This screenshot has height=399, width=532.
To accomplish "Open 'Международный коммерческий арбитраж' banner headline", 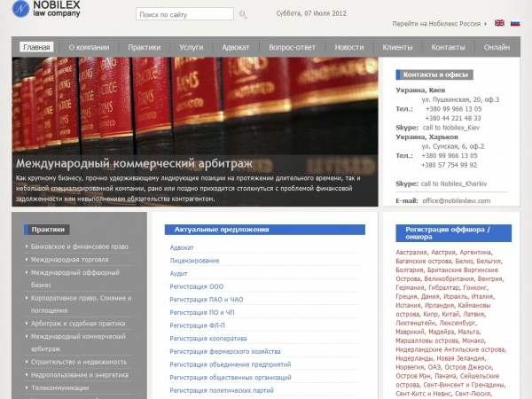I will 135,163.
